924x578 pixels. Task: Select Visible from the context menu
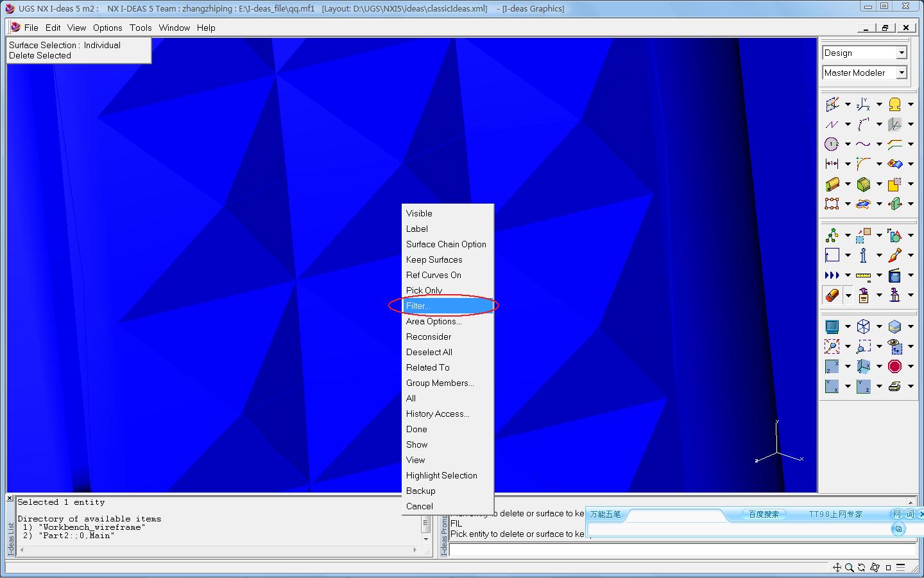click(x=448, y=213)
